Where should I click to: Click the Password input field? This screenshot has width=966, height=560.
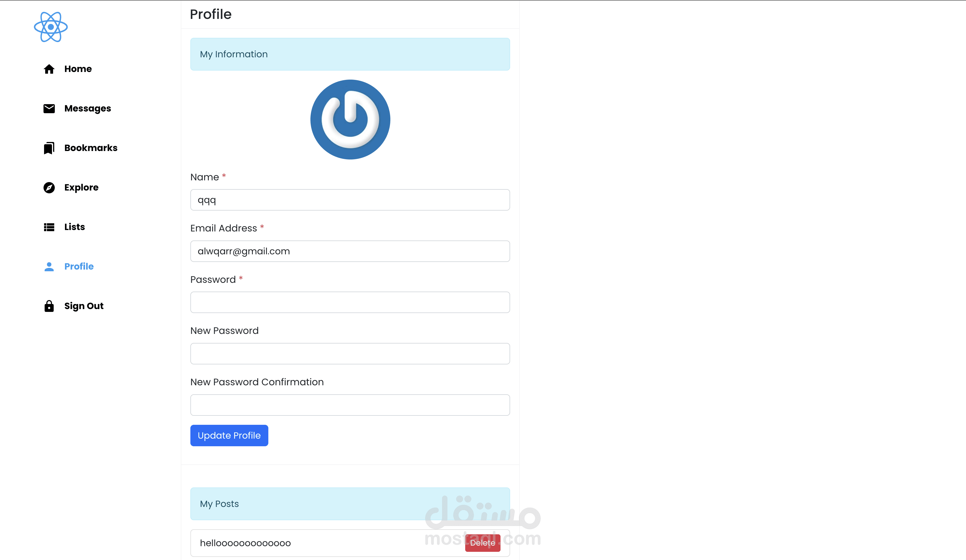pos(350,303)
